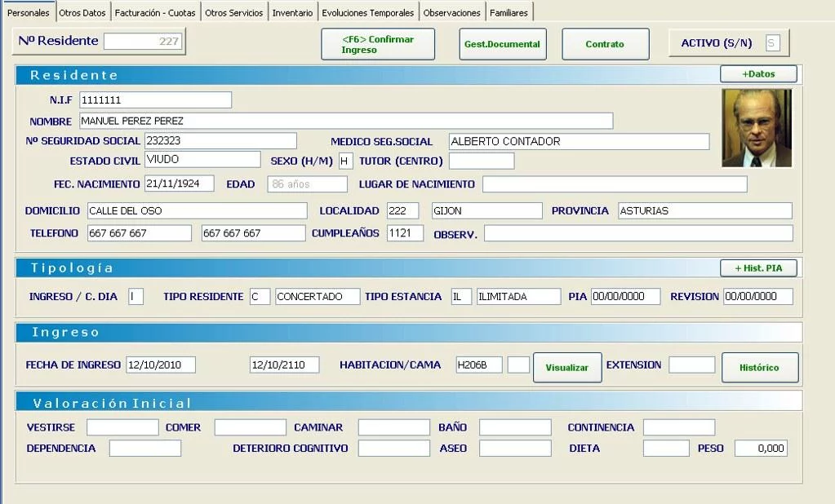
Task: Click the ACTIVO (S/N) field
Action: point(772,43)
